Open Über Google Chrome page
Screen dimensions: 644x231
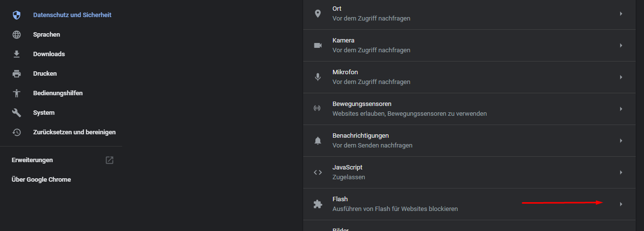[x=41, y=180]
